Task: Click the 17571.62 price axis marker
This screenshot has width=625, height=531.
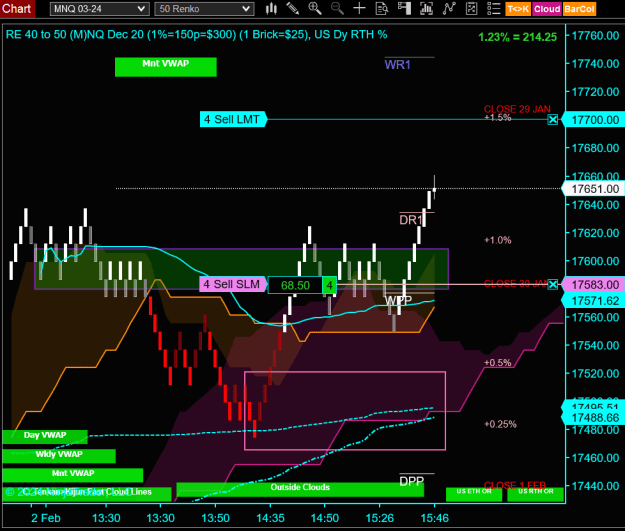Action: tap(594, 301)
